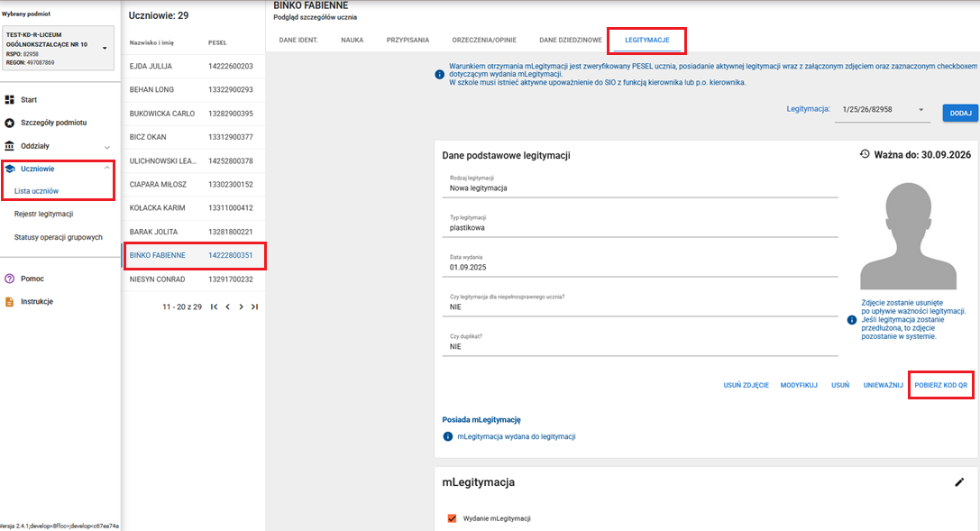980x531 pixels.
Task: Jump to the first page of students
Action: [x=214, y=307]
